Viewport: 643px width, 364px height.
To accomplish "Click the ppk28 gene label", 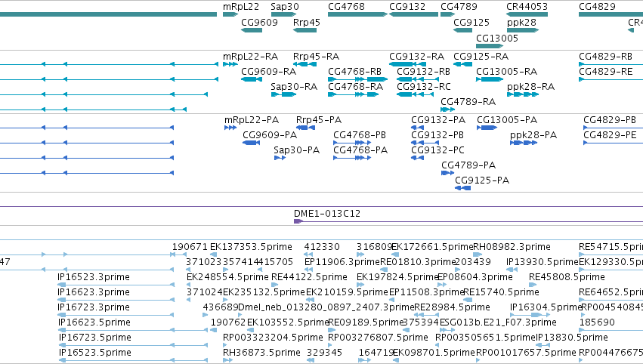I will (x=521, y=22).
